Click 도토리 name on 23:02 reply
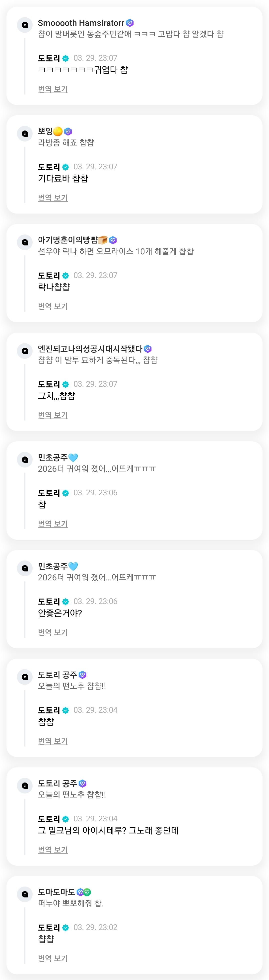269x980 pixels. 49,928
